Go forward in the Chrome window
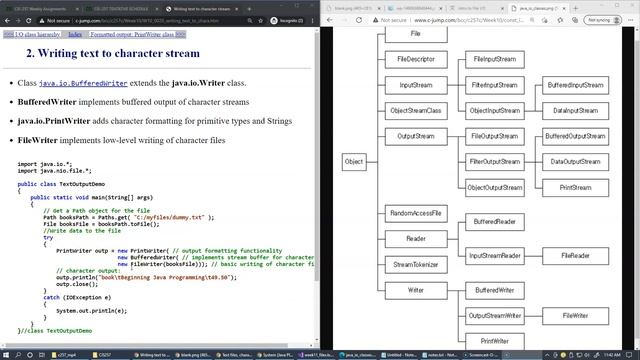This screenshot has width=640, height=360. click(x=18, y=20)
